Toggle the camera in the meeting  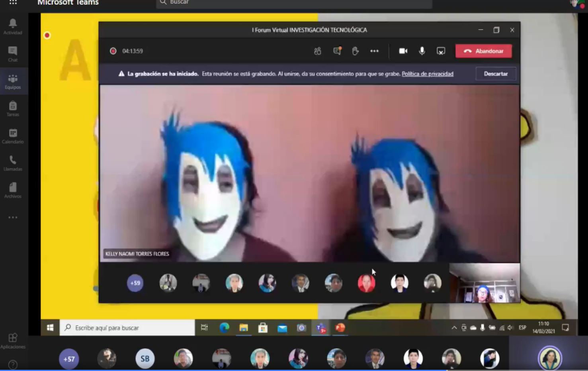point(403,51)
